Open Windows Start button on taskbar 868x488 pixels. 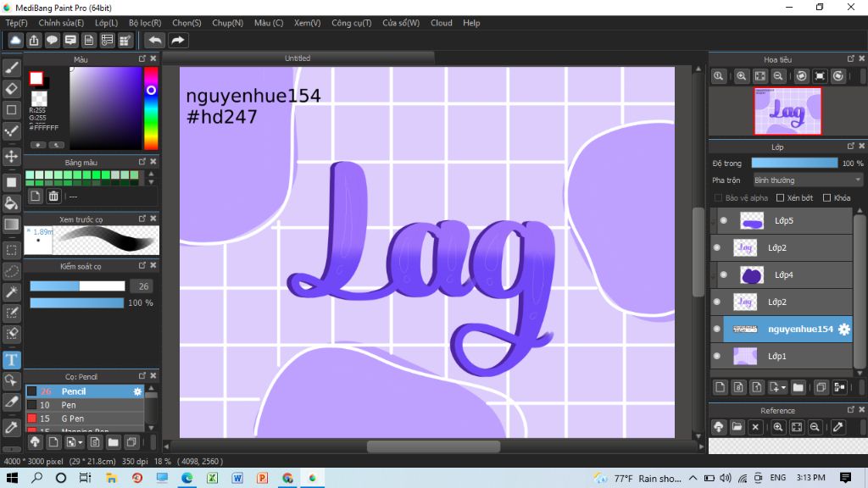12,478
